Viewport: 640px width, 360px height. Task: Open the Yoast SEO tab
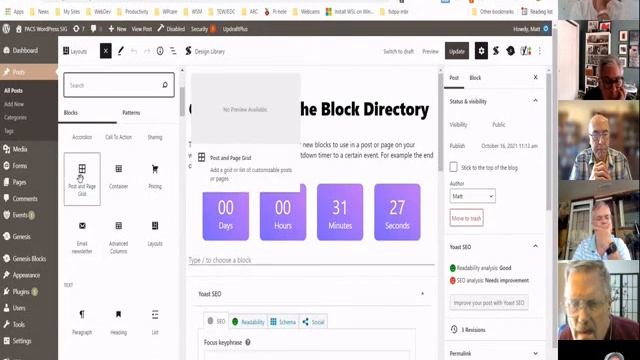[216, 322]
